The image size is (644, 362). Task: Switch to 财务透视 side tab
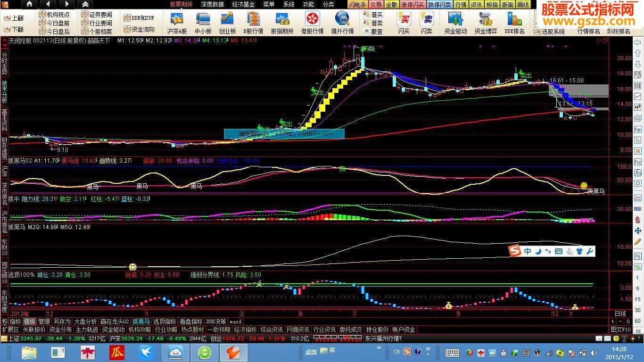[4, 148]
